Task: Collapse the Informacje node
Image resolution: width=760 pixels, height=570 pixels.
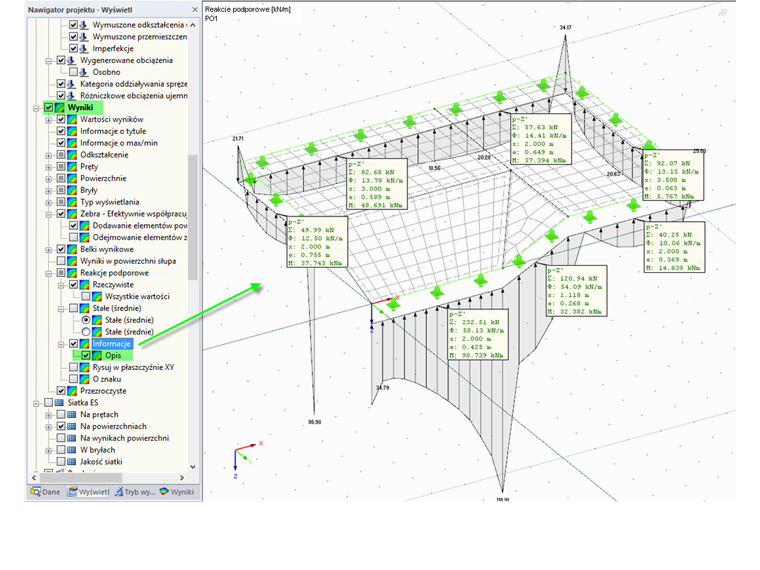Action: (x=61, y=344)
